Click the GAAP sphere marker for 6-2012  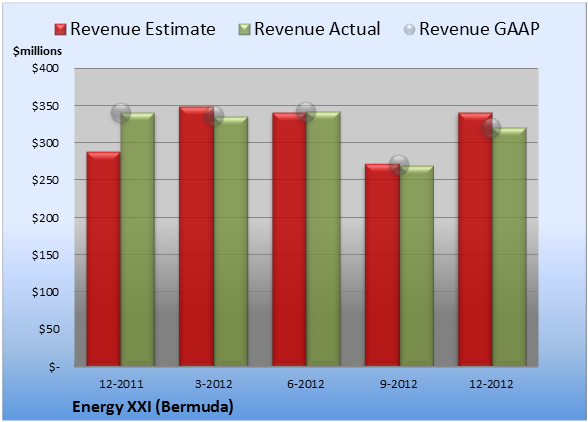click(306, 111)
